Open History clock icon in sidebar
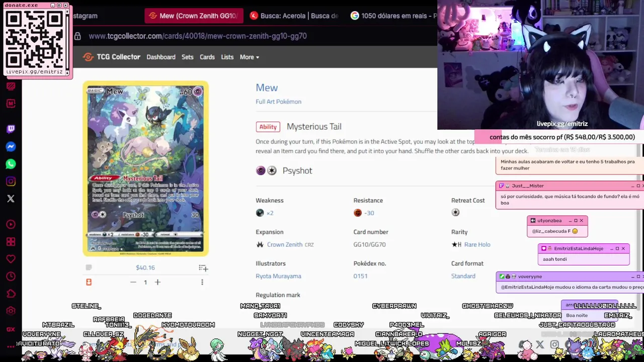This screenshot has width=644, height=362. pyautogui.click(x=11, y=276)
